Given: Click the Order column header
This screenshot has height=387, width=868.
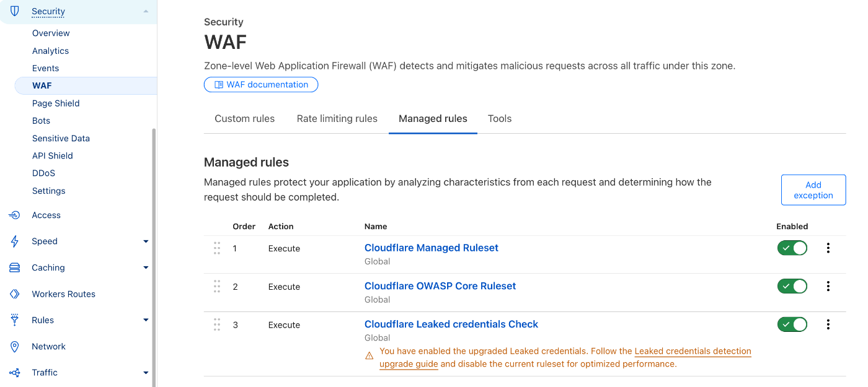Looking at the screenshot, I should [x=244, y=227].
